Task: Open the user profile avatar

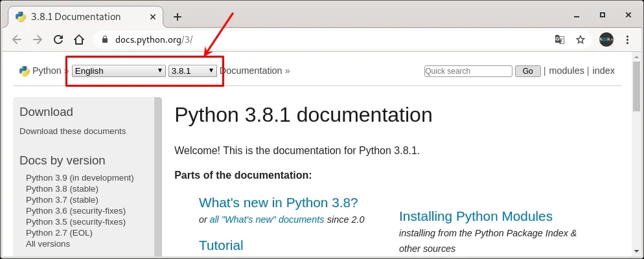Action: pos(606,39)
